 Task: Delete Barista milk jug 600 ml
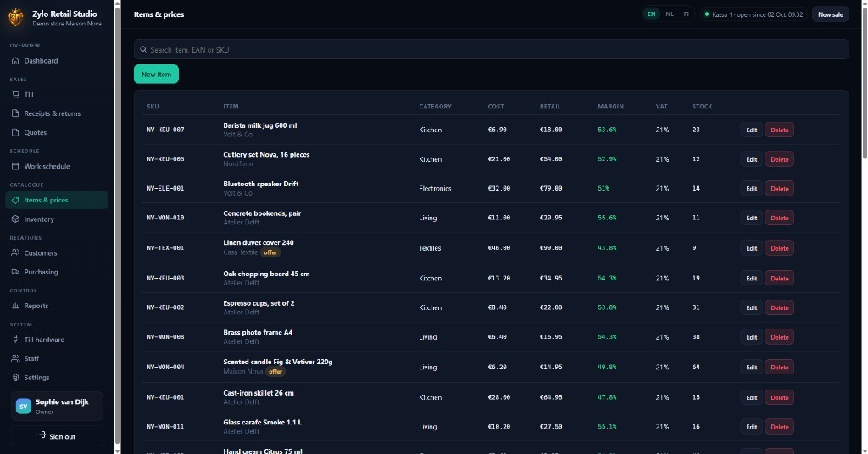780,130
